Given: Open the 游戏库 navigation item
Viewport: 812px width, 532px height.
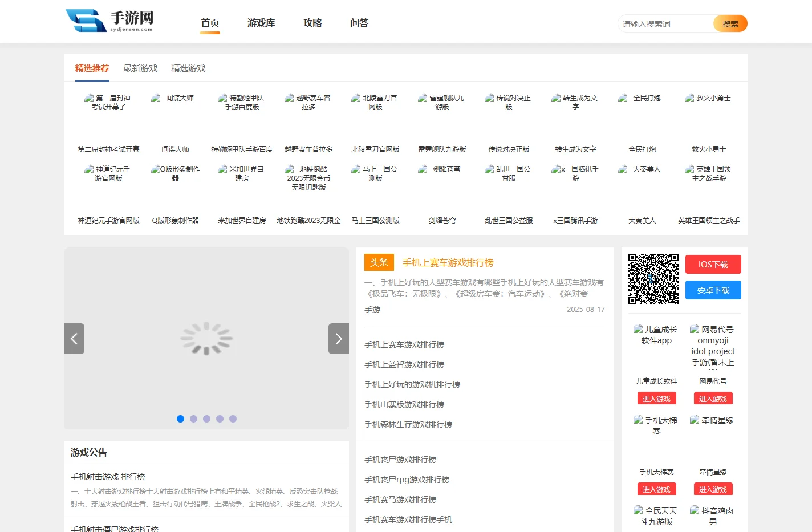Looking at the screenshot, I should point(261,23).
